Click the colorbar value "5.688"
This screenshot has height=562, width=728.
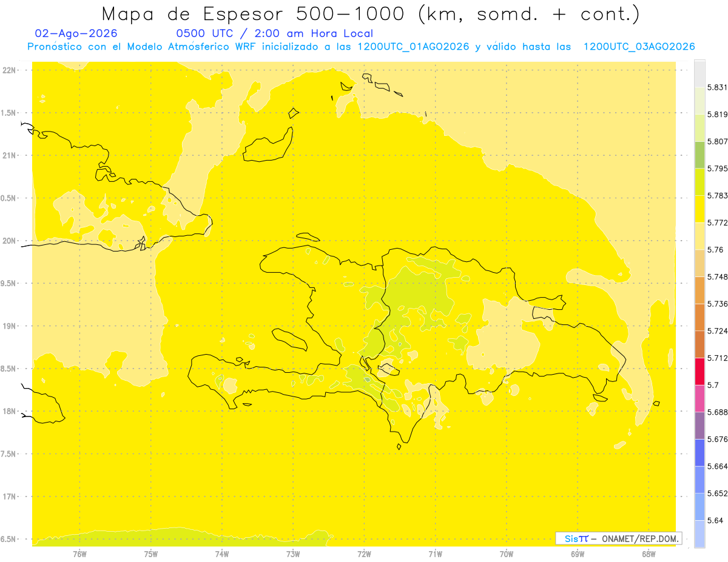(x=718, y=412)
